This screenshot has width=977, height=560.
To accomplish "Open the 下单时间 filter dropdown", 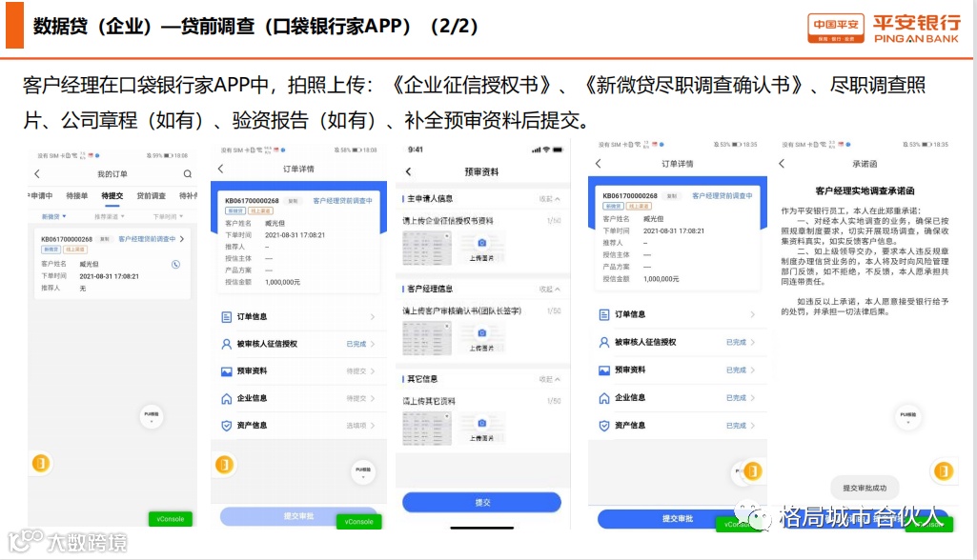I will 168,217.
